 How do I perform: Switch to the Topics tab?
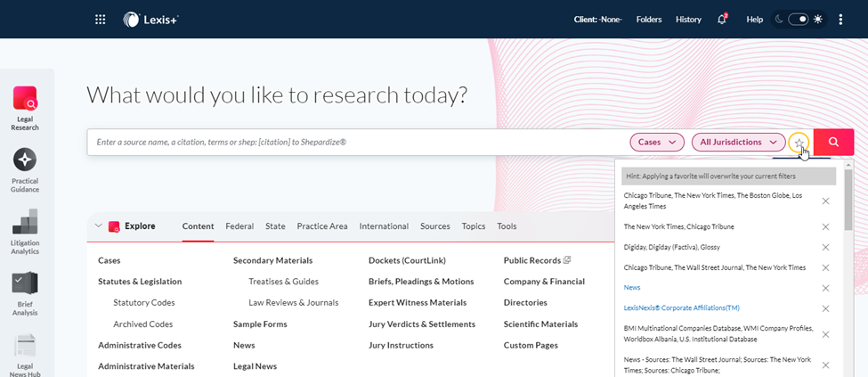(x=474, y=226)
